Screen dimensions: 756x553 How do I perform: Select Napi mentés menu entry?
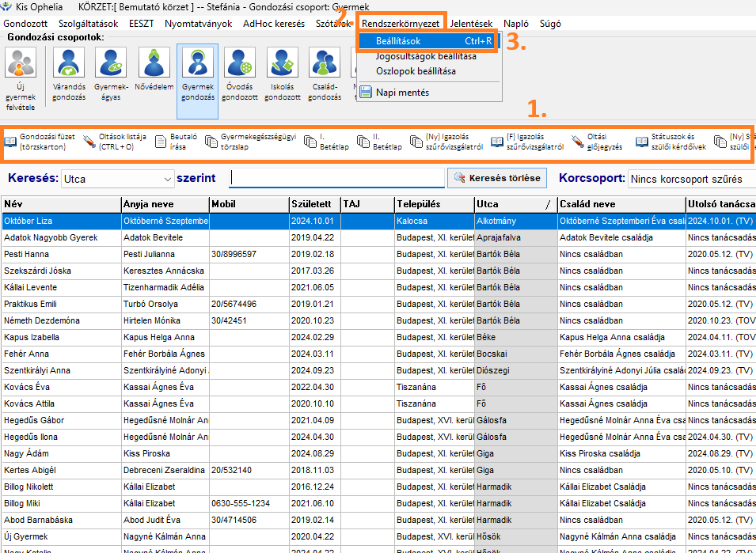click(402, 93)
